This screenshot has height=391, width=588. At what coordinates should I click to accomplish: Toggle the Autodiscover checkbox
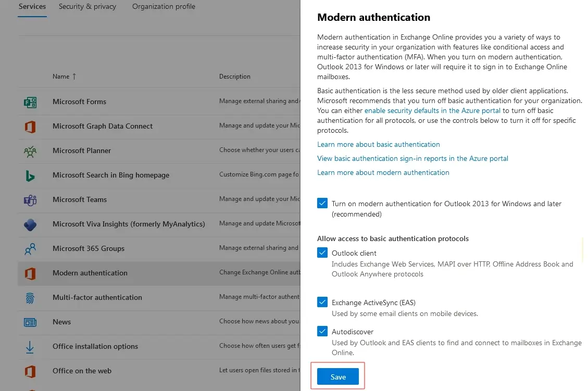[x=322, y=331]
